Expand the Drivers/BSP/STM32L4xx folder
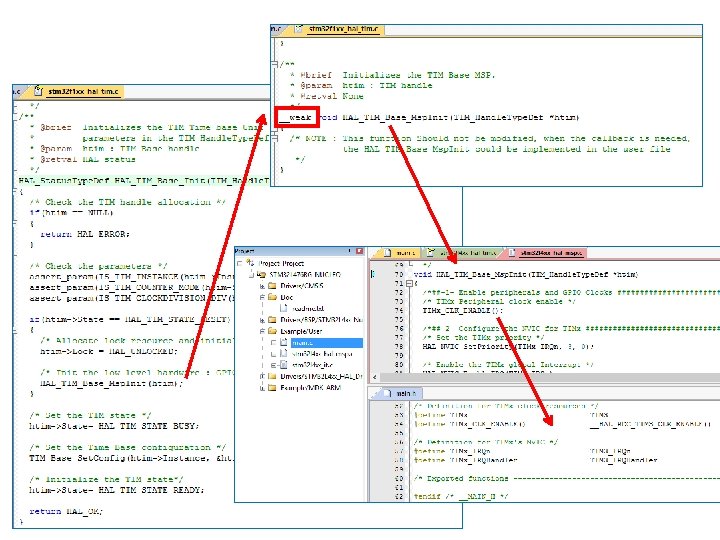720x540 pixels. pyautogui.click(x=262, y=320)
